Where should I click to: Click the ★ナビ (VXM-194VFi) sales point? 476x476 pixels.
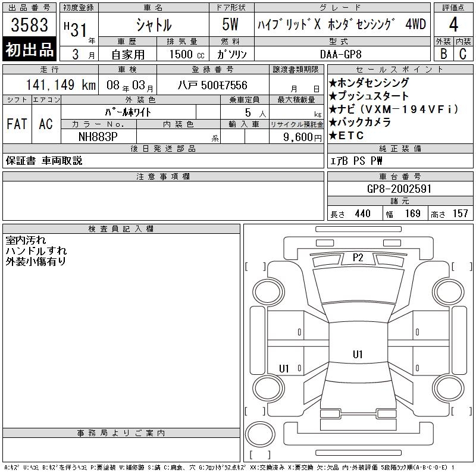click(393, 109)
